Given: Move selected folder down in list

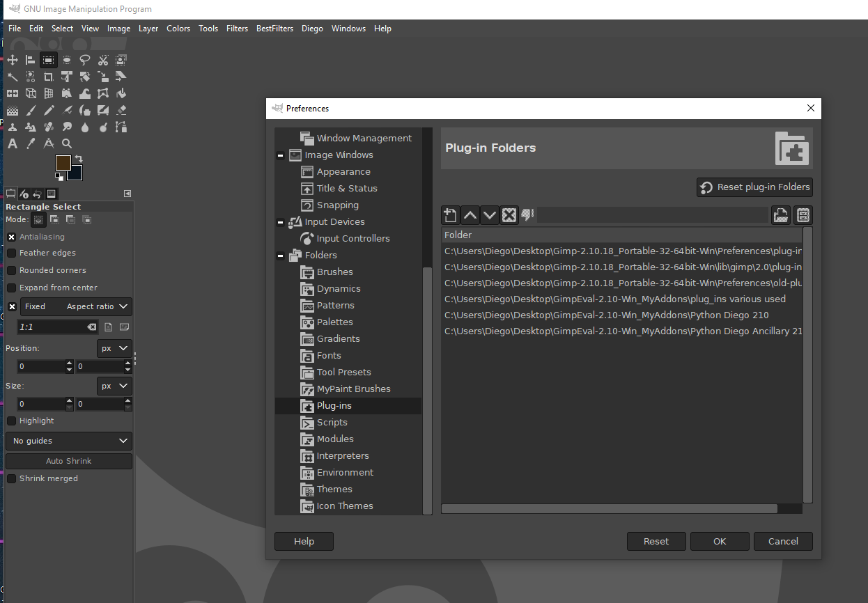Looking at the screenshot, I should 490,215.
